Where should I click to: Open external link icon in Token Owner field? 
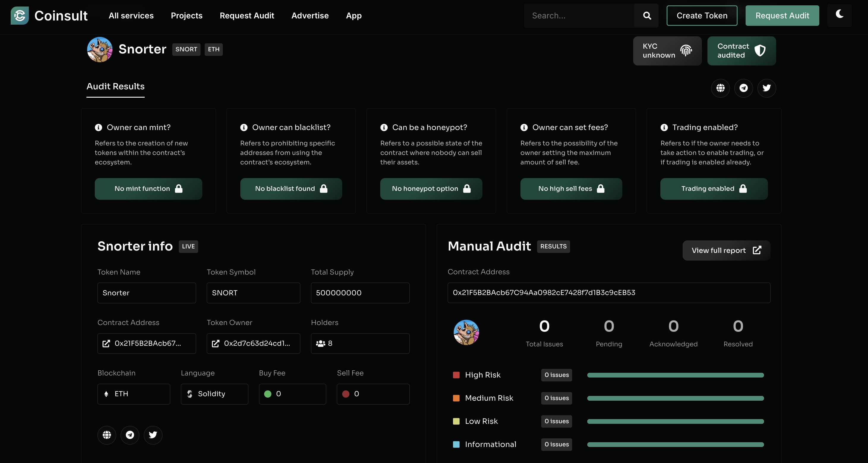pyautogui.click(x=215, y=343)
